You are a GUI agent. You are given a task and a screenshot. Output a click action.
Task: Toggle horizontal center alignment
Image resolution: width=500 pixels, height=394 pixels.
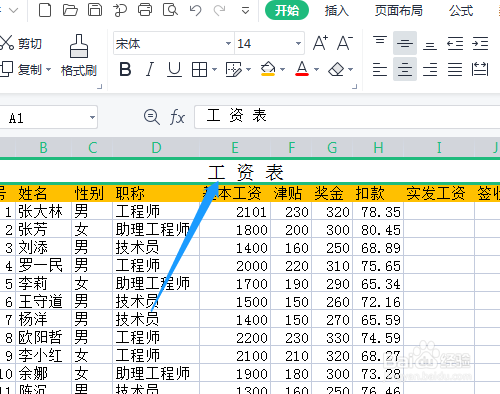click(x=405, y=69)
